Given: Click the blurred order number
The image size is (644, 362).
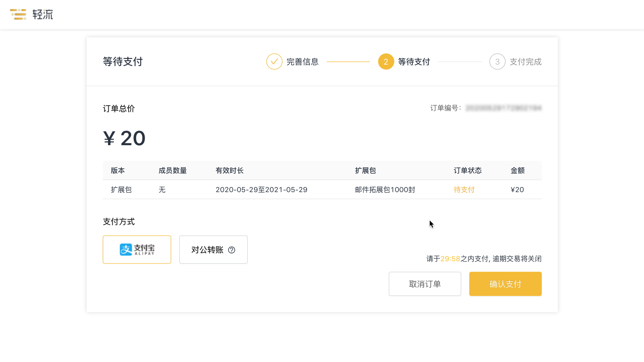Looking at the screenshot, I should point(504,108).
